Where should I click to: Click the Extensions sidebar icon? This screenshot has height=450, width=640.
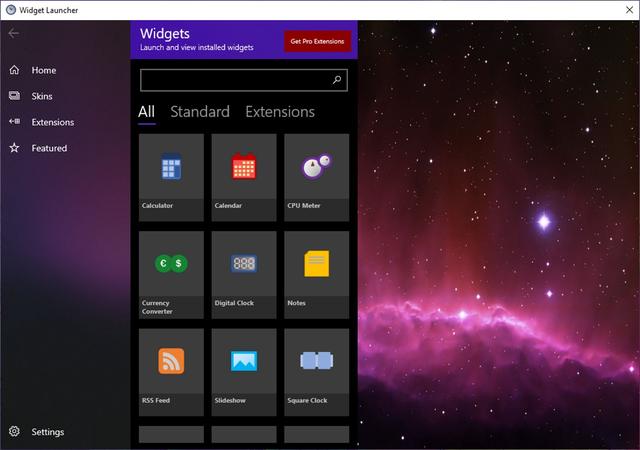click(14, 121)
